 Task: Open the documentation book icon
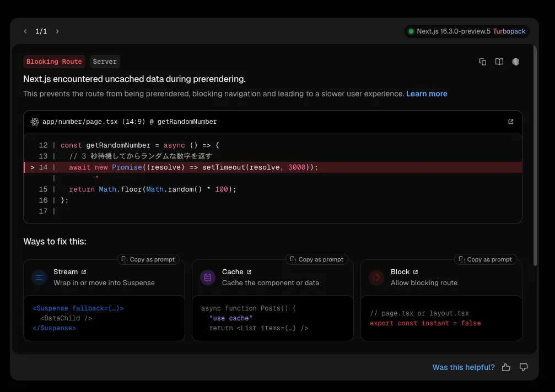(499, 62)
